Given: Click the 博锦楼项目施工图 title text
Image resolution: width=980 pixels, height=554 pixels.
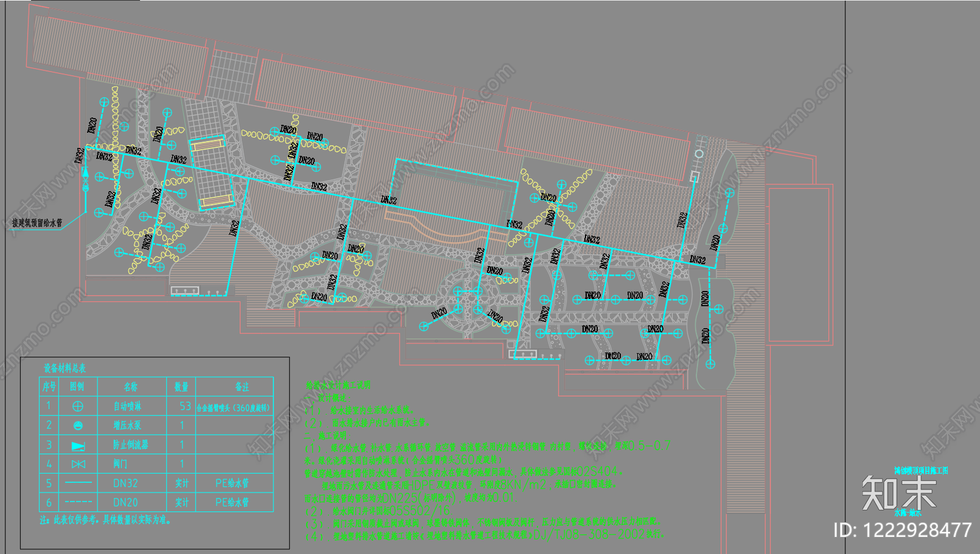Looking at the screenshot, I should [x=921, y=471].
